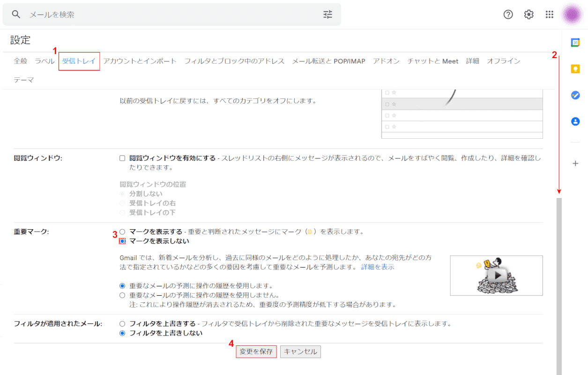The width and height of the screenshot is (588, 375).
Task: Select 分割しない reading pane position
Action: click(122, 194)
